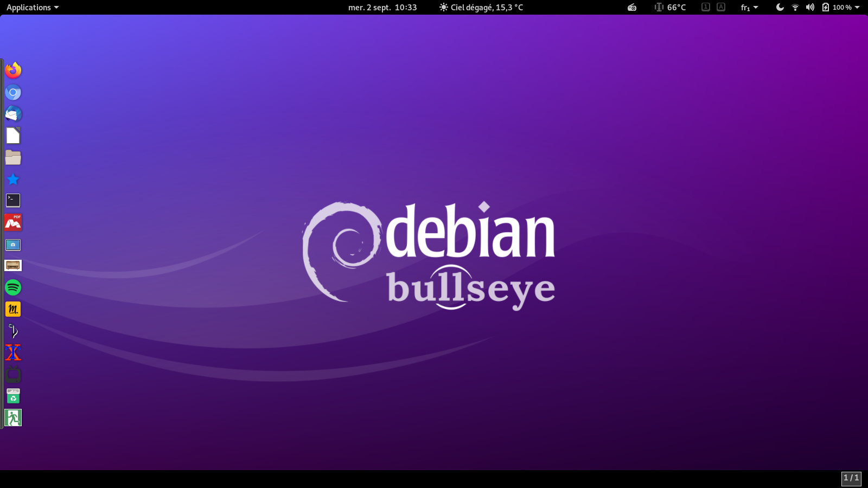Toggle Num Lock indicator in top bar
Viewport: 868px width, 488px height.
tap(705, 7)
